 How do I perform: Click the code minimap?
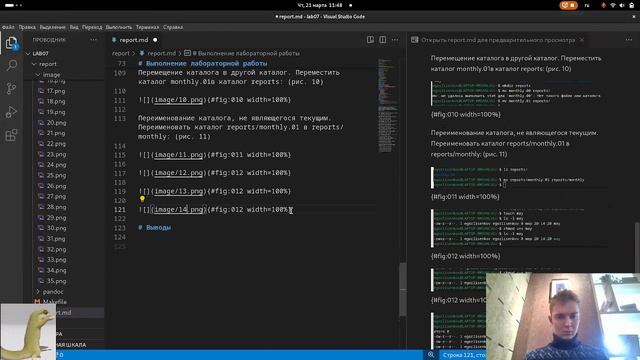point(388,106)
